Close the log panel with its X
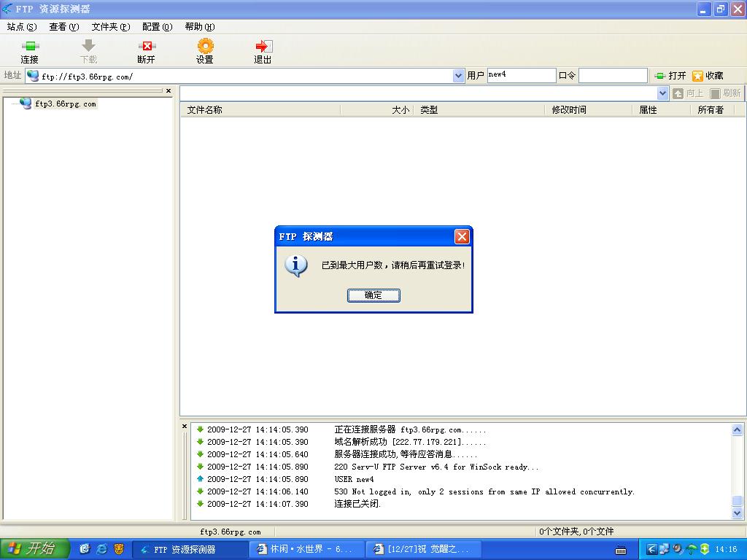 pos(185,426)
